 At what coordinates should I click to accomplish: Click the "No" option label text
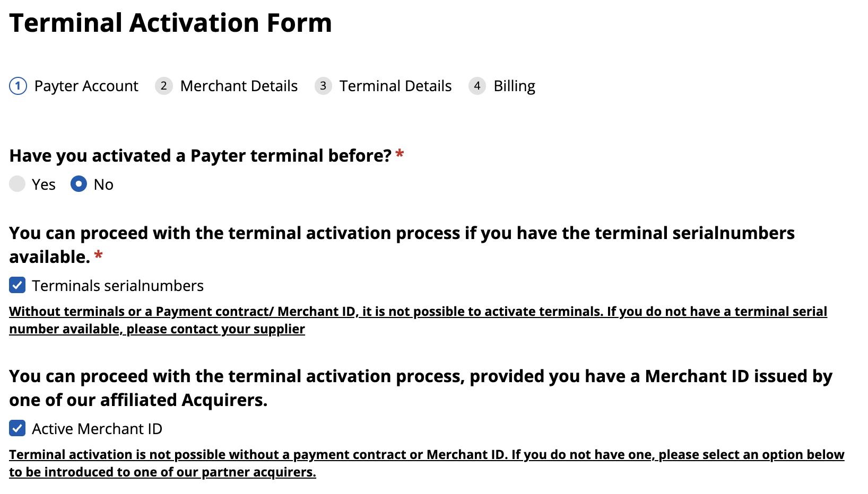coord(103,184)
